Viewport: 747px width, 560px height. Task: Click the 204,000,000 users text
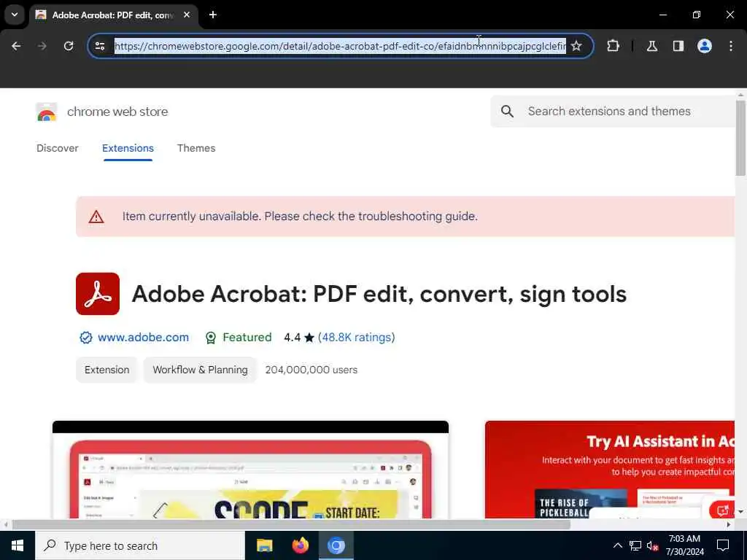point(311,370)
